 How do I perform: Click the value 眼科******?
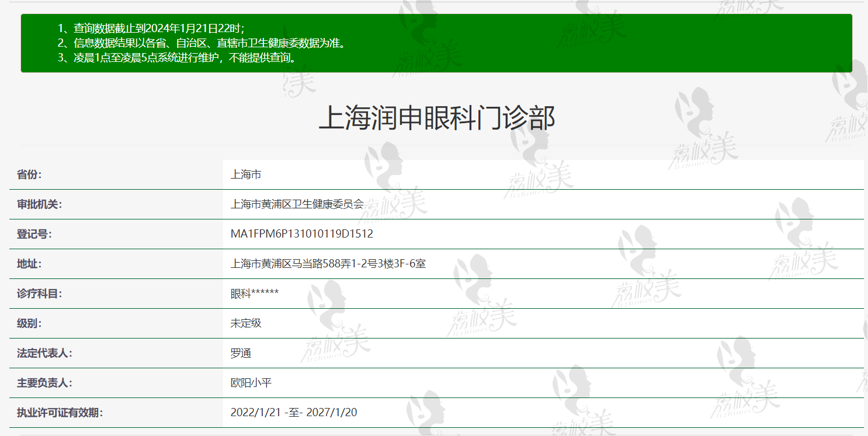click(255, 293)
